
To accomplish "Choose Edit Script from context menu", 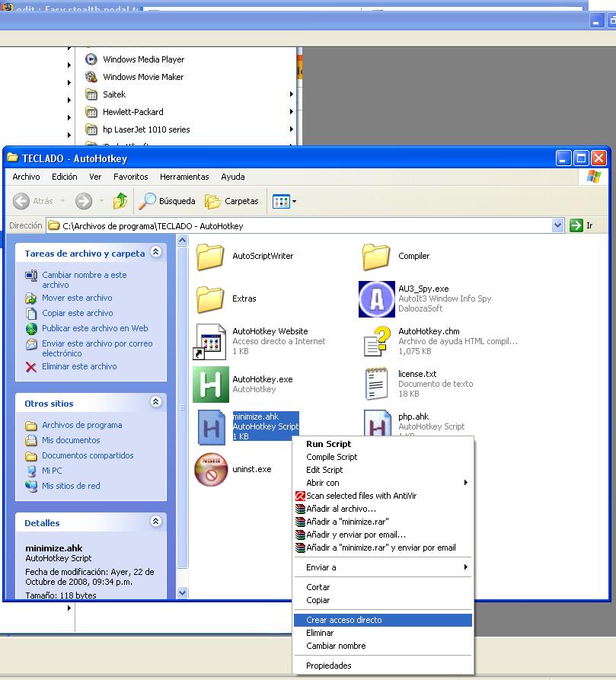I will click(383, 470).
